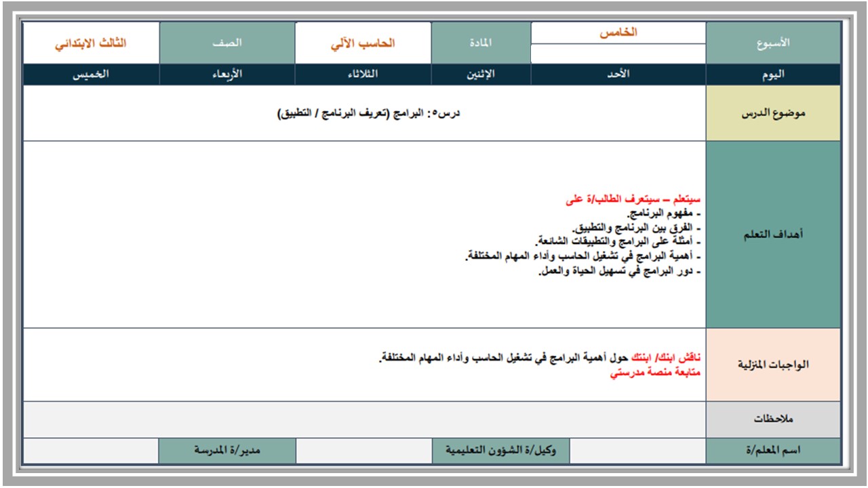
Task: Click the empty cell below الخامس
Action: coord(618,54)
